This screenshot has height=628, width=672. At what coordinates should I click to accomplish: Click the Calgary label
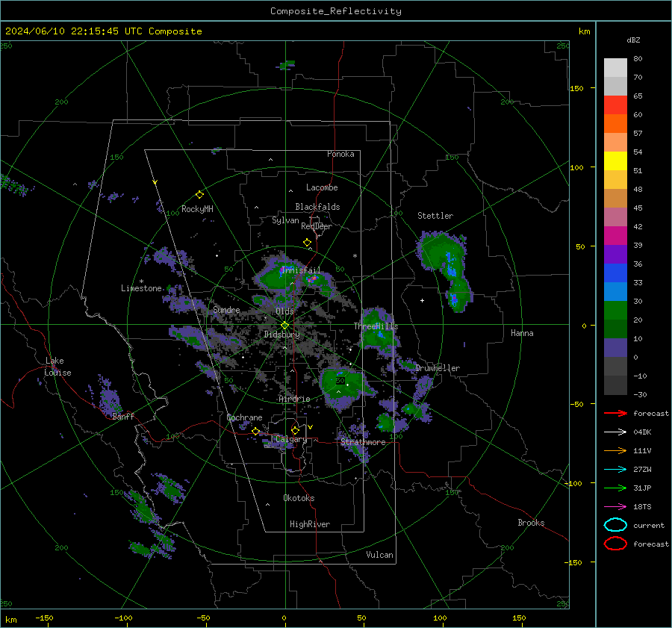(291, 439)
